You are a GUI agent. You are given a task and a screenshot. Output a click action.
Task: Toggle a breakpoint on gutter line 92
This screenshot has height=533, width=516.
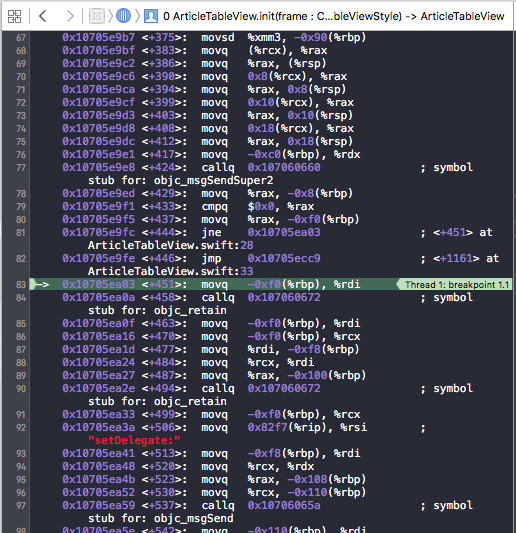[21, 427]
